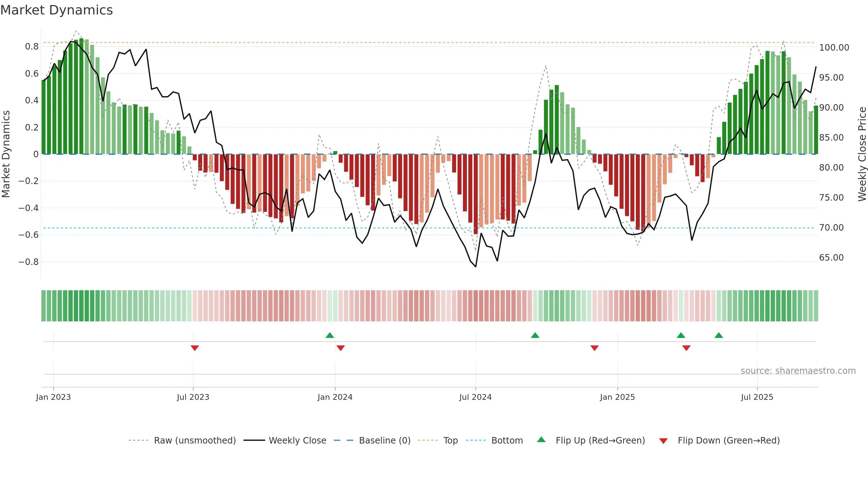Toggle Flip Up (Red→Green) legend entry
The height and width of the screenshot is (488, 868).
(x=591, y=440)
